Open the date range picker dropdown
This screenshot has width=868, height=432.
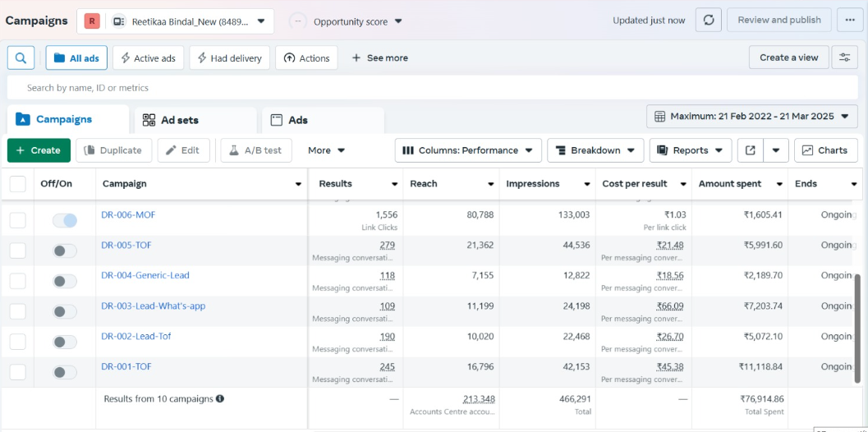pyautogui.click(x=751, y=117)
